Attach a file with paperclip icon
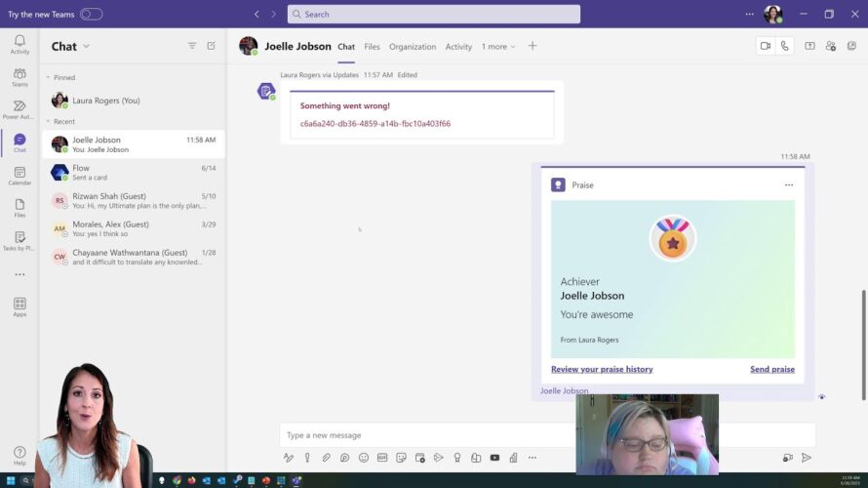 (326, 458)
